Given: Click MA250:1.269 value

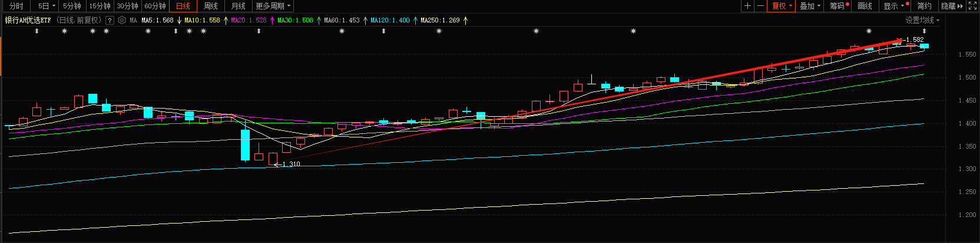Looking at the screenshot, I should pos(440,20).
